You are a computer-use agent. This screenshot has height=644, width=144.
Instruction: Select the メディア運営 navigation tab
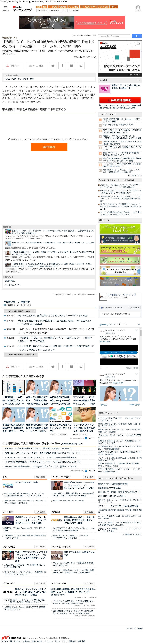coord(73,7)
